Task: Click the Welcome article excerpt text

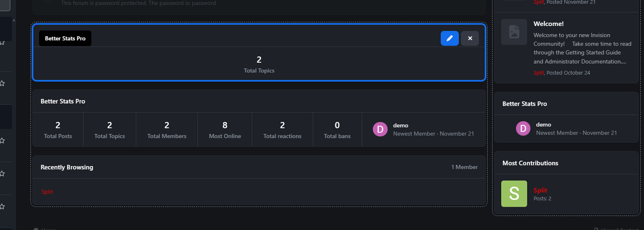Action: [x=582, y=49]
